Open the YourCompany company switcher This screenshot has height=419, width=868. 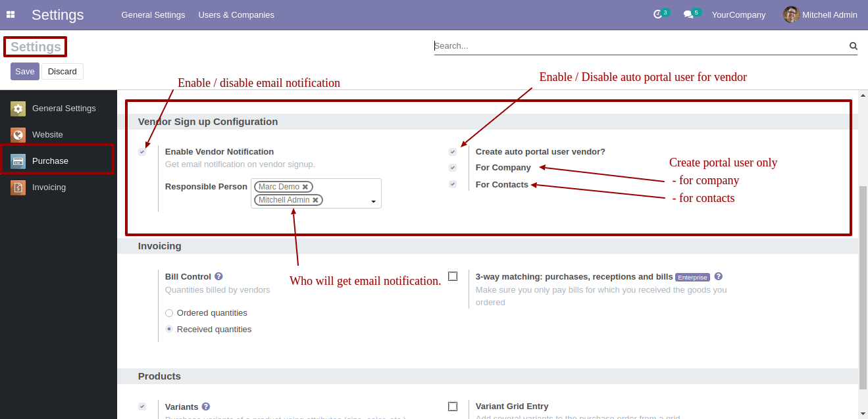point(738,14)
